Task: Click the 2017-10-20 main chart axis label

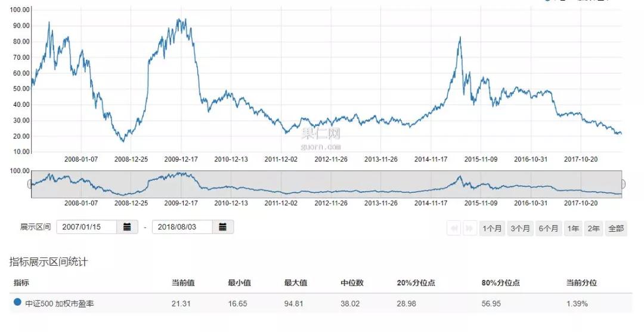Action: [581, 159]
